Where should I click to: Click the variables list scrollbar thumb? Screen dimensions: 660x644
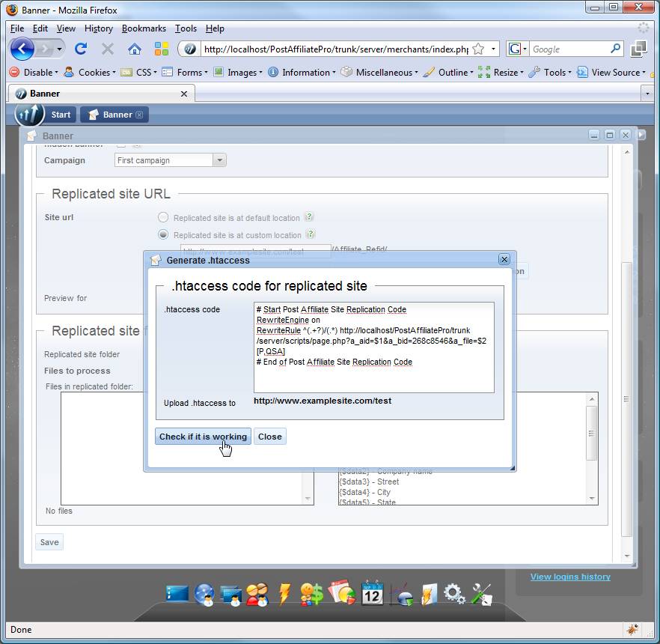591,433
